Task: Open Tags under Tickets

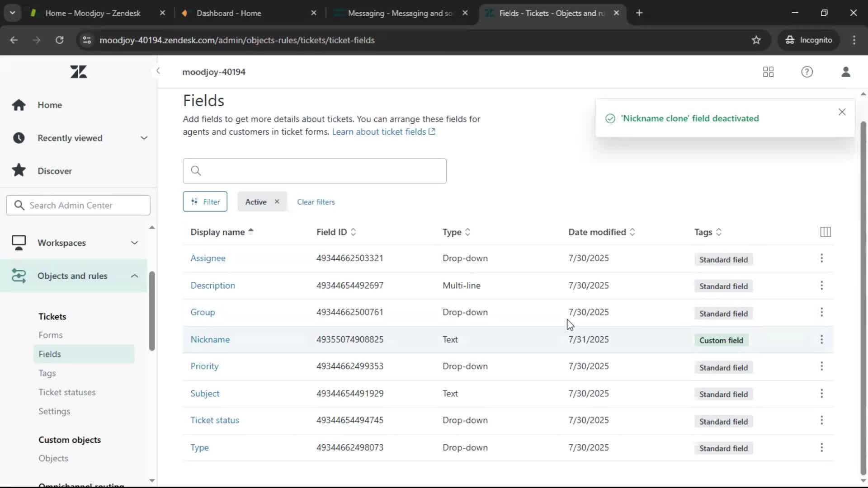Action: click(x=47, y=373)
